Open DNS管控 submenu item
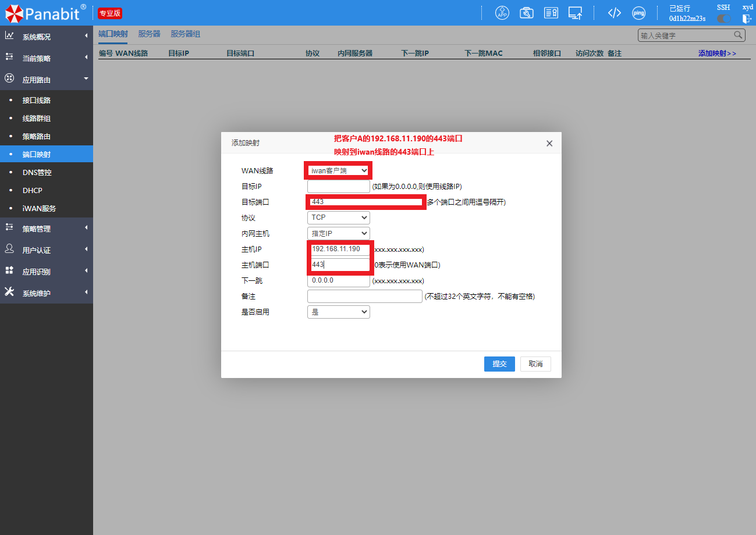Viewport: 756px width, 535px height. [x=47, y=172]
